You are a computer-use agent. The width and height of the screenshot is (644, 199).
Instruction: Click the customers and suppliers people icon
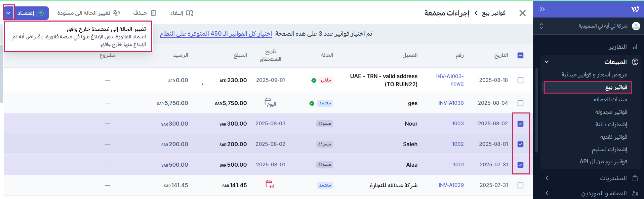click(x=635, y=193)
